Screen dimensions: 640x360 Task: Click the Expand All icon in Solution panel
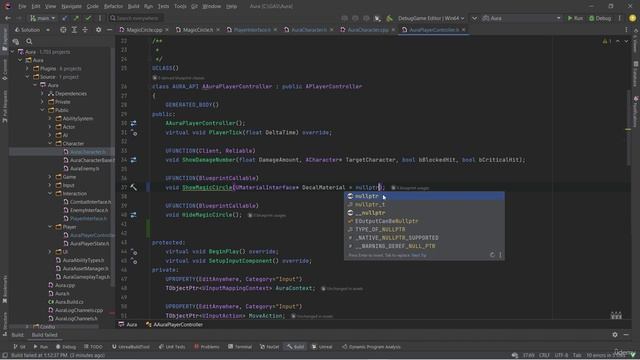74,30
